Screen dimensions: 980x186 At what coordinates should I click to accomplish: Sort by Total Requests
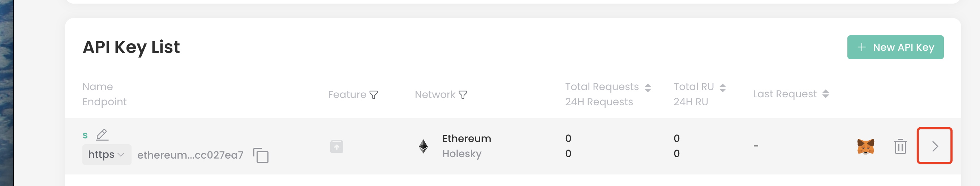pyautogui.click(x=648, y=88)
